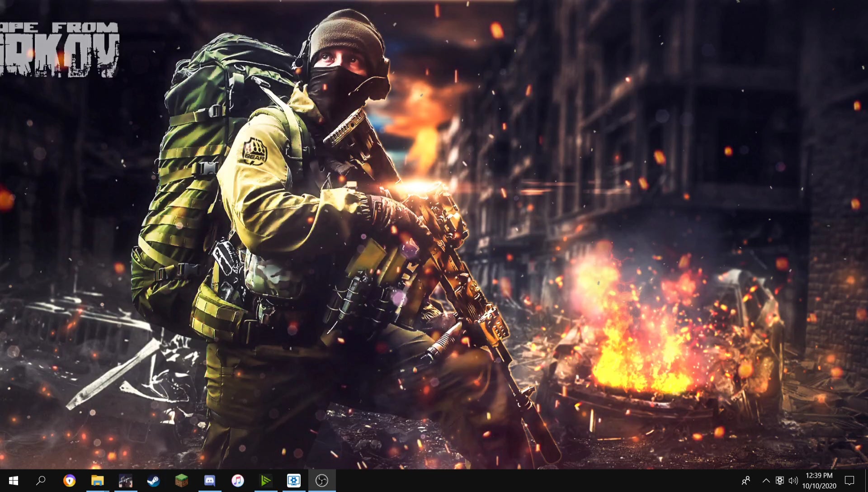868x492 pixels.
Task: Open the Windows Start menu
Action: point(13,481)
